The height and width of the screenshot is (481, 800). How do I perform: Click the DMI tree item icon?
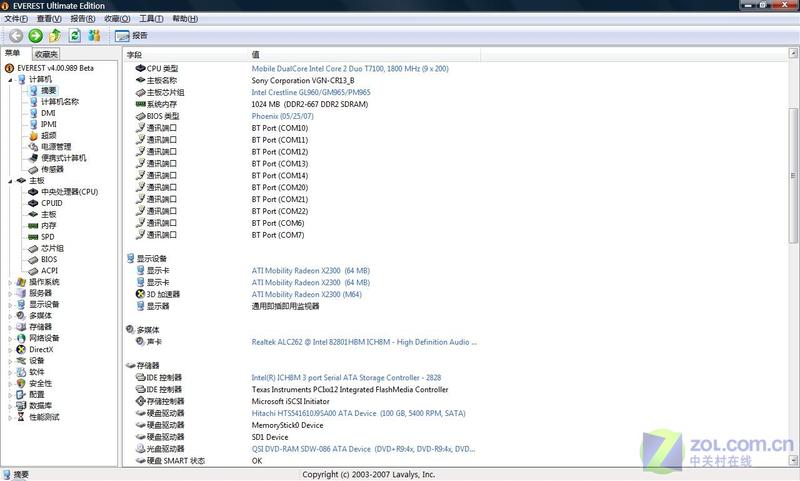(33, 113)
